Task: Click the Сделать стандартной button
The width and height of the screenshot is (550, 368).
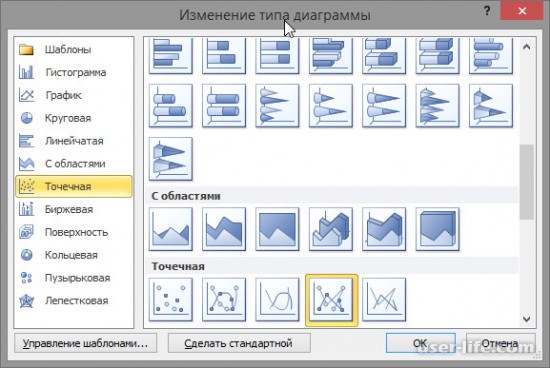Action: pyautogui.click(x=239, y=343)
